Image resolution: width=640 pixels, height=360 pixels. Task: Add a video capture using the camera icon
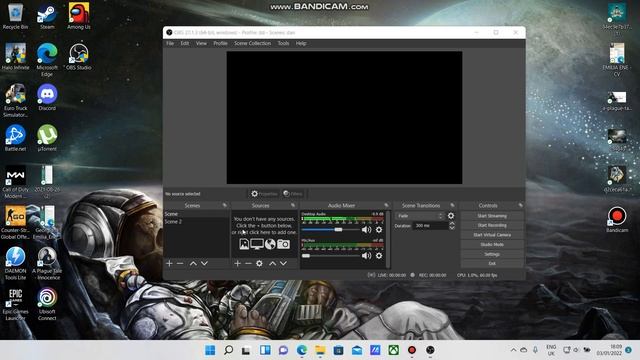283,244
